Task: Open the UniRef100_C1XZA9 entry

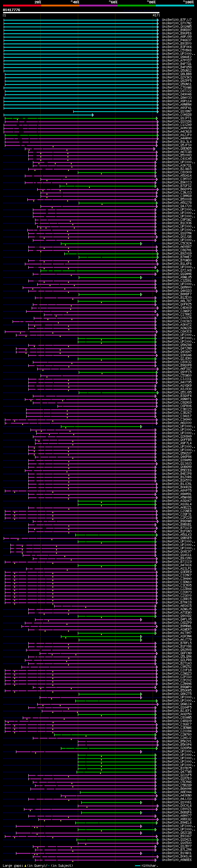Action: (176, 125)
